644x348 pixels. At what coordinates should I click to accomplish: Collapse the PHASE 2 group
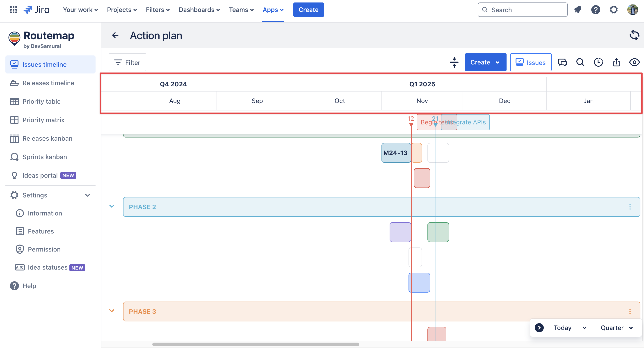click(112, 206)
